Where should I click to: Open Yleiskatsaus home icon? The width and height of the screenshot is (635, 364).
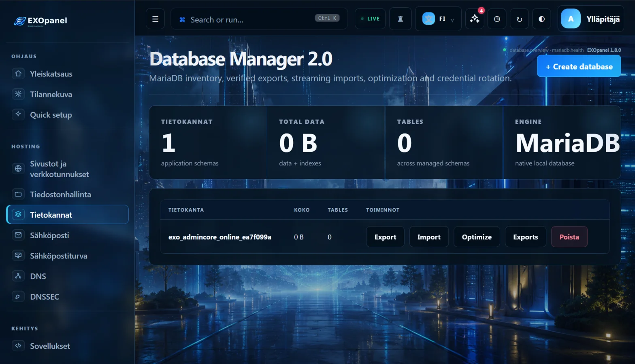tap(18, 74)
